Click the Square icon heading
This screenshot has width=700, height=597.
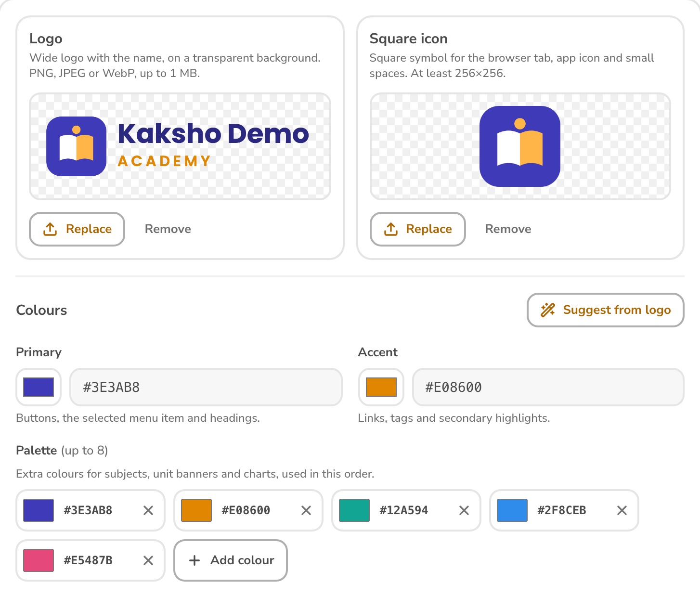coord(409,39)
